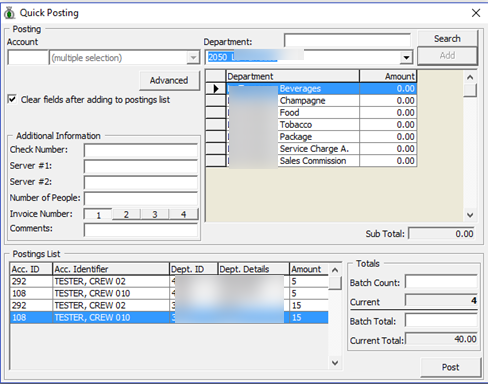
Task: Click the row selector arrow beside Beverages
Action: 216,89
